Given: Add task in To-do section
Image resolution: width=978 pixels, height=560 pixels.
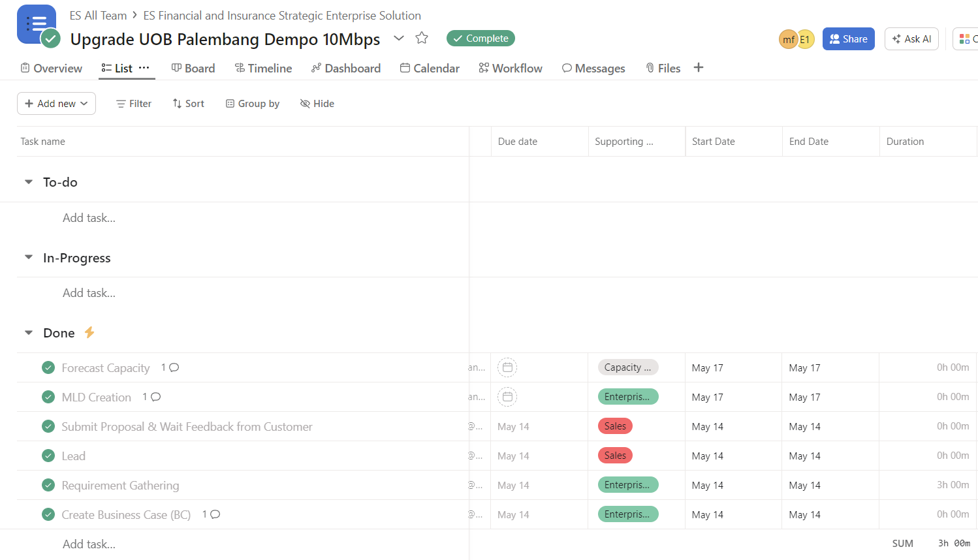Looking at the screenshot, I should [89, 218].
